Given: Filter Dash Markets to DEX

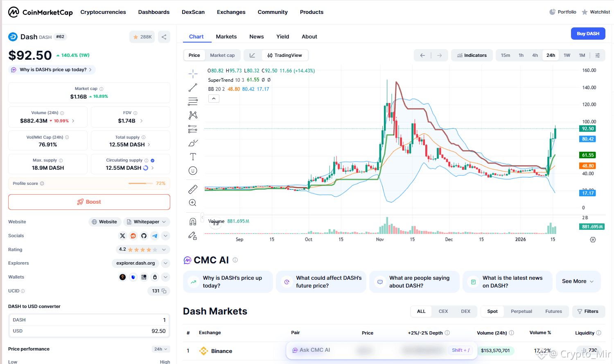Looking at the screenshot, I should (466, 311).
